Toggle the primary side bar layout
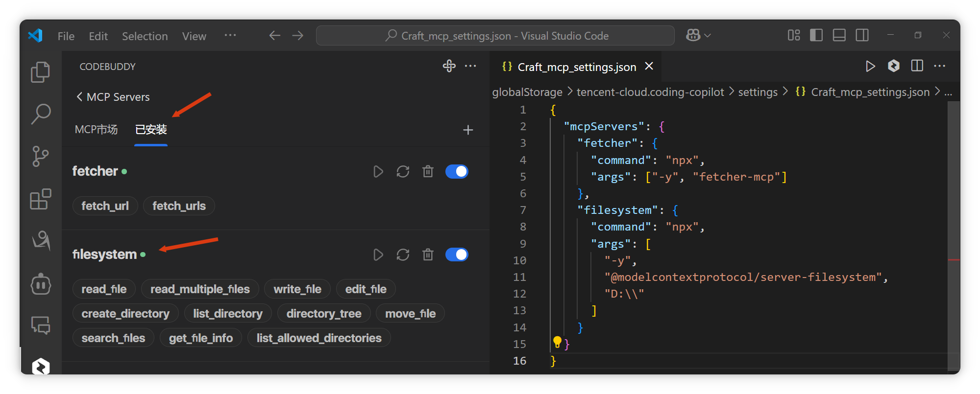 [816, 35]
